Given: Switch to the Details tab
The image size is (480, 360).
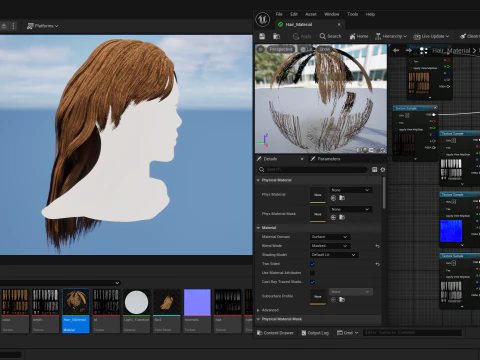Looking at the screenshot, I should click(x=270, y=159).
